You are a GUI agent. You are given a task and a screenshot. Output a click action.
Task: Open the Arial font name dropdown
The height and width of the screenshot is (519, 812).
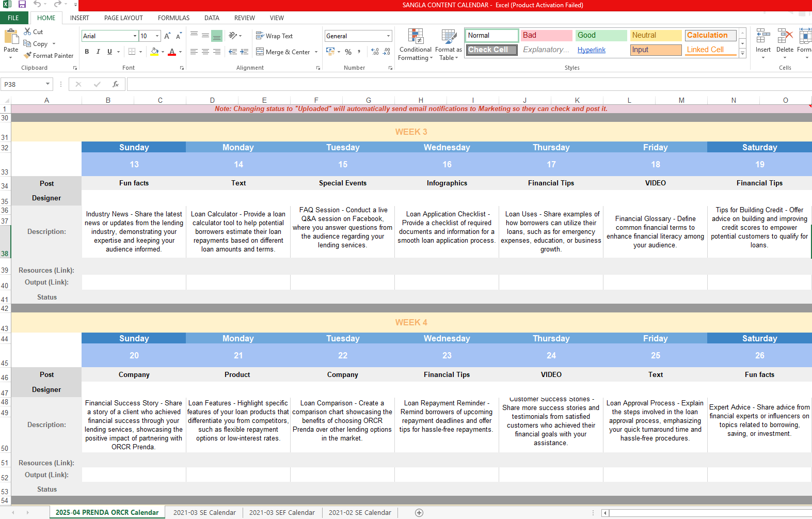[x=135, y=36]
